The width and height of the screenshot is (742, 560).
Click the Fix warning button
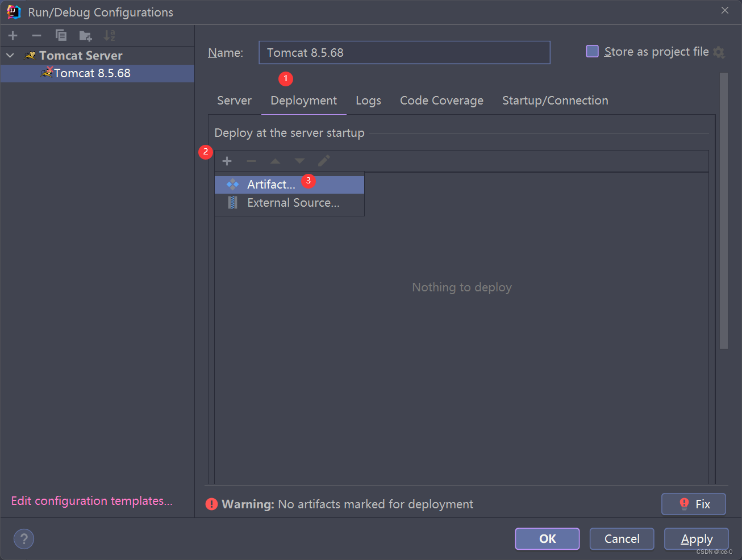693,504
